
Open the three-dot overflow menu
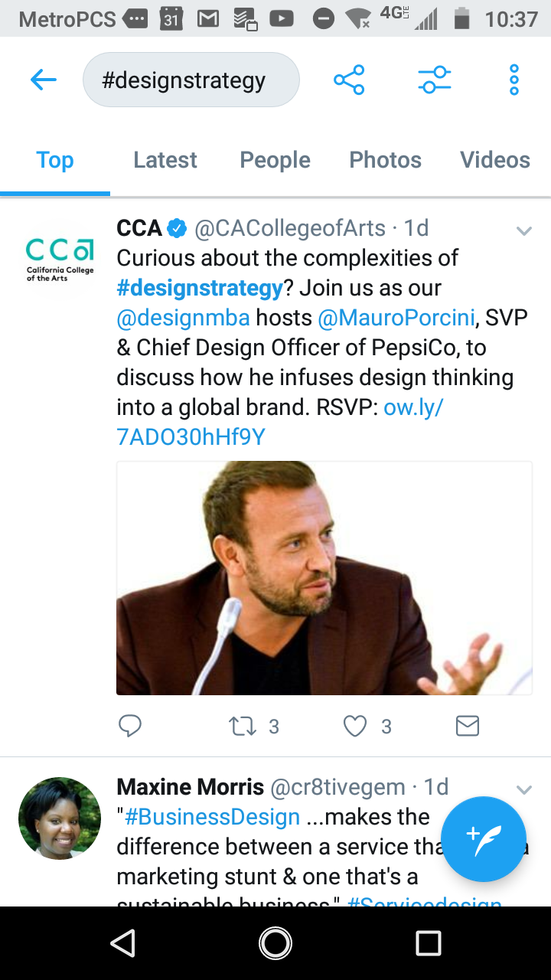[x=514, y=80]
